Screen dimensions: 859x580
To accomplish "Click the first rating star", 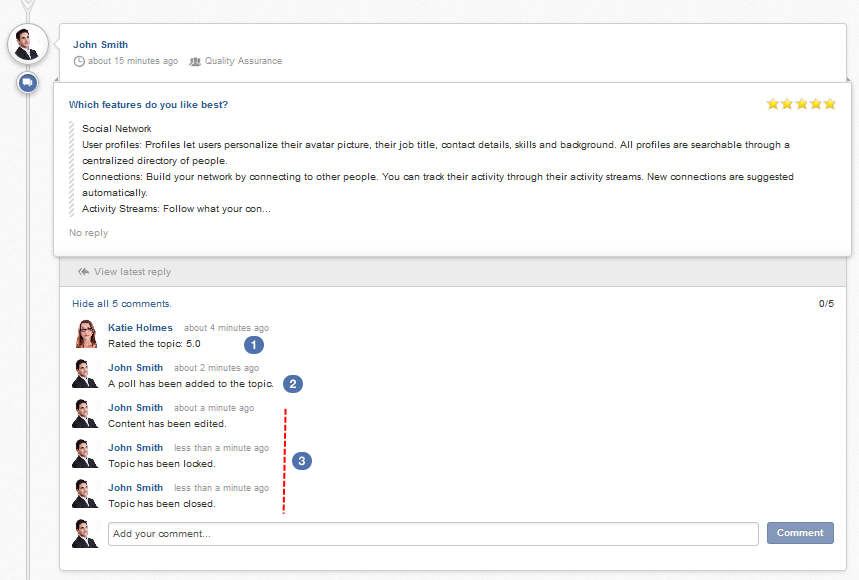I will (x=772, y=104).
